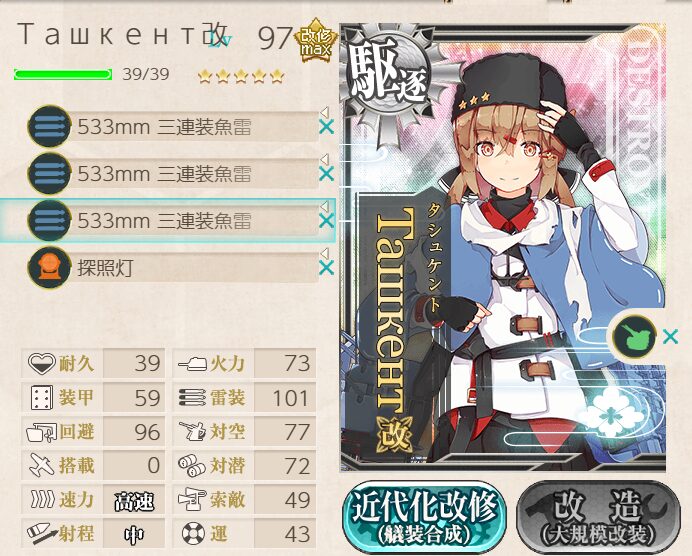Click the torpedo icon of first equipment slot

point(49,127)
